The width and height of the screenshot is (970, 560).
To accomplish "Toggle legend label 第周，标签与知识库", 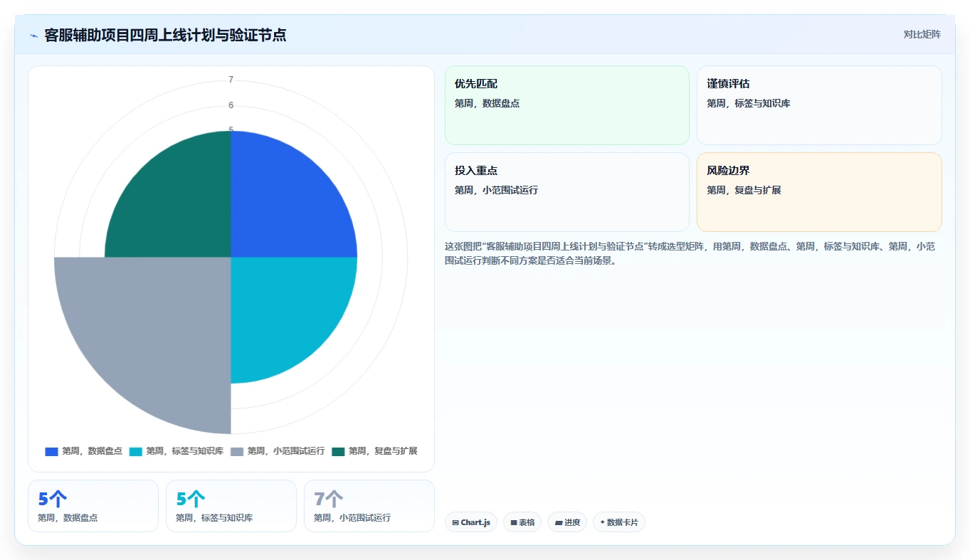I will click(185, 451).
